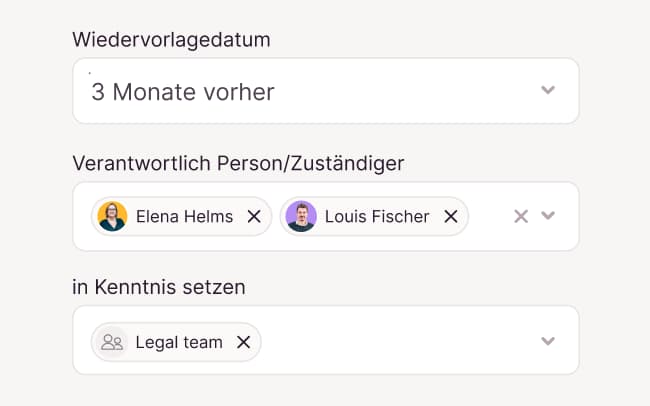Expand the in Kenntnis setzen chevron
This screenshot has width=650, height=406.
point(547,341)
